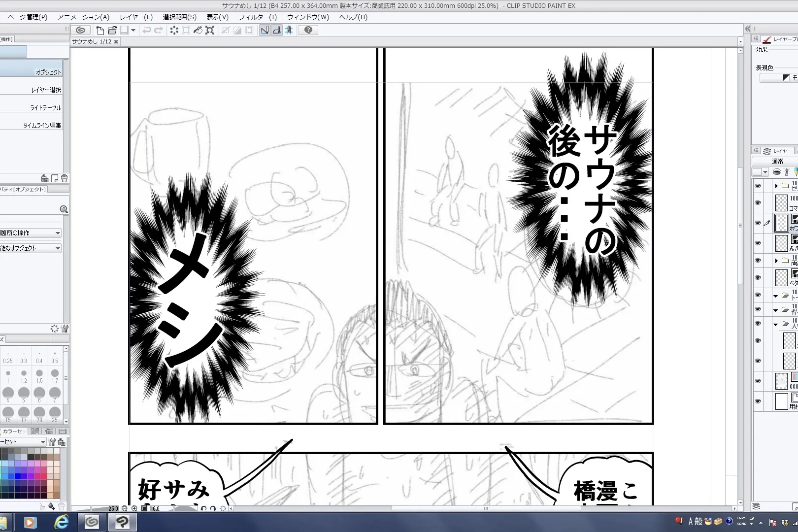Image resolution: width=798 pixels, height=532 pixels.
Task: Open the フィルター(I) menu
Action: [x=258, y=17]
